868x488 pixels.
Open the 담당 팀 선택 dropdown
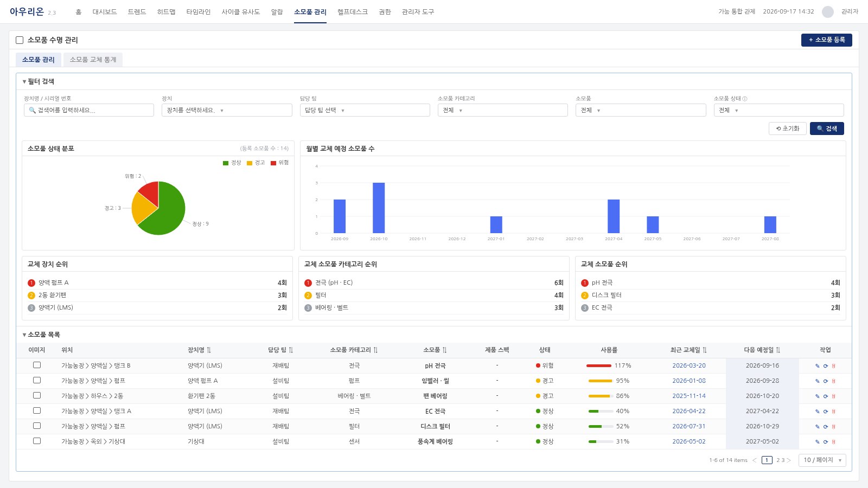[365, 110]
